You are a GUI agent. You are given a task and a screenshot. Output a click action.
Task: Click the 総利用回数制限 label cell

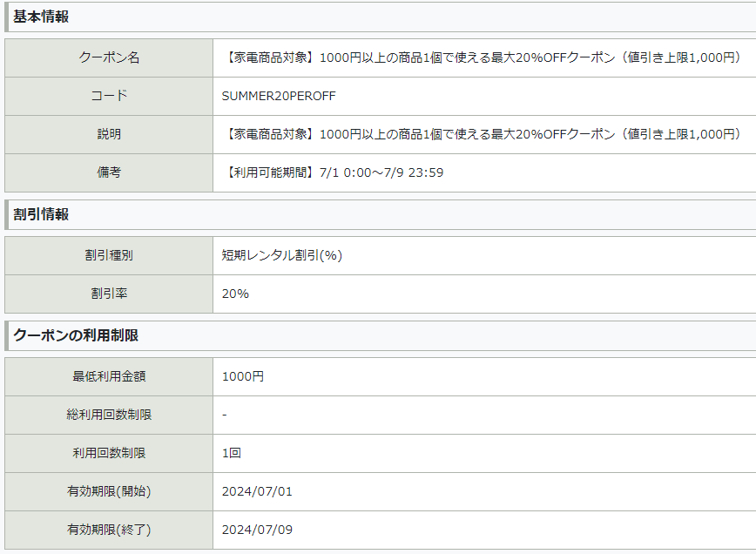(109, 415)
